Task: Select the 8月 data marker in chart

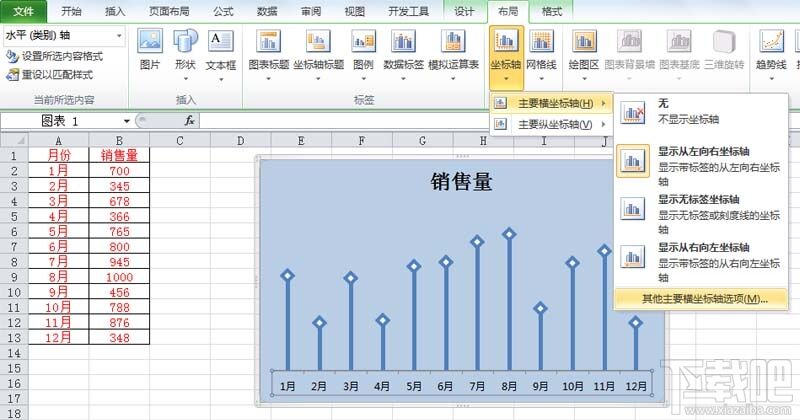Action: tap(509, 234)
